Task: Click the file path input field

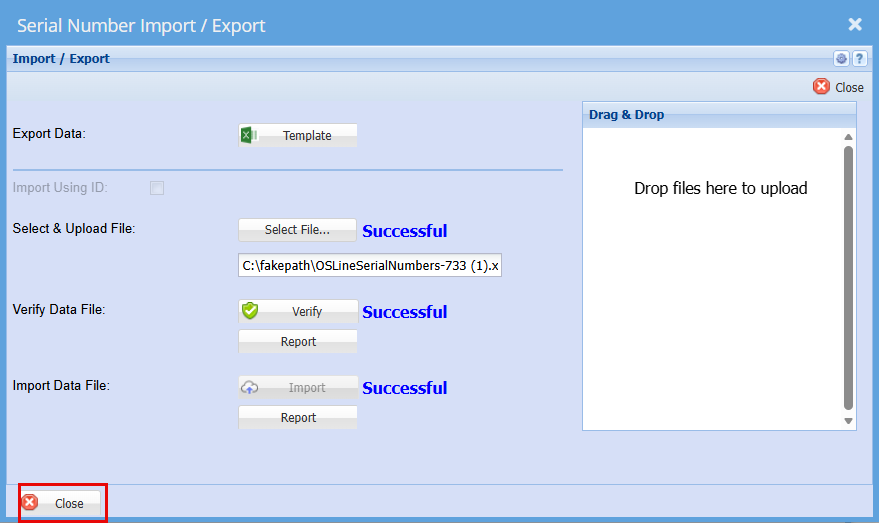Action: click(x=370, y=266)
